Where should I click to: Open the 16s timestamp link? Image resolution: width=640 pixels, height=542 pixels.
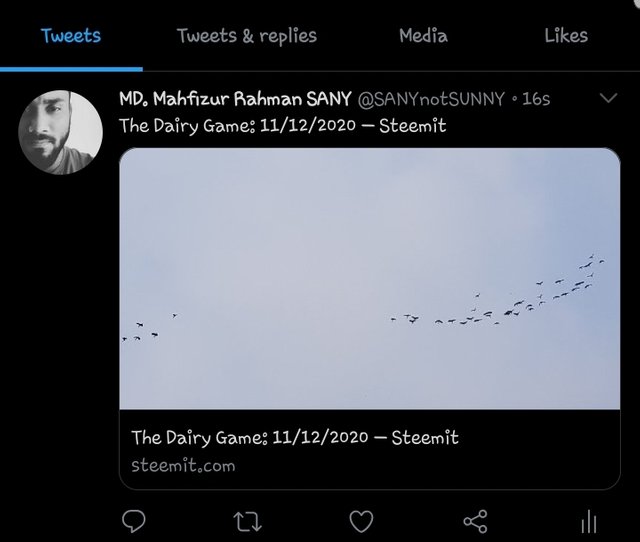click(x=536, y=99)
